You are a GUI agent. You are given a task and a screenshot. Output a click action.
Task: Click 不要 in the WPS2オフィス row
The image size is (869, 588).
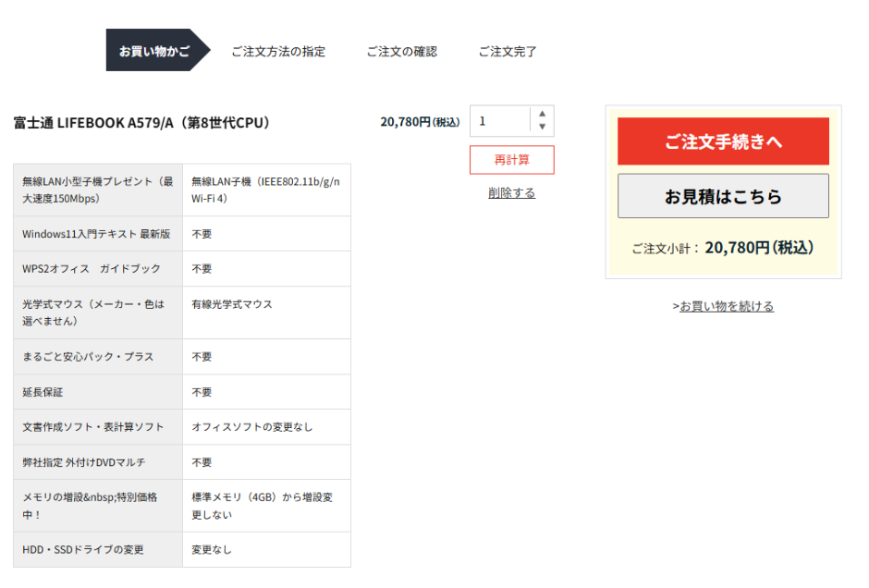[x=202, y=269]
